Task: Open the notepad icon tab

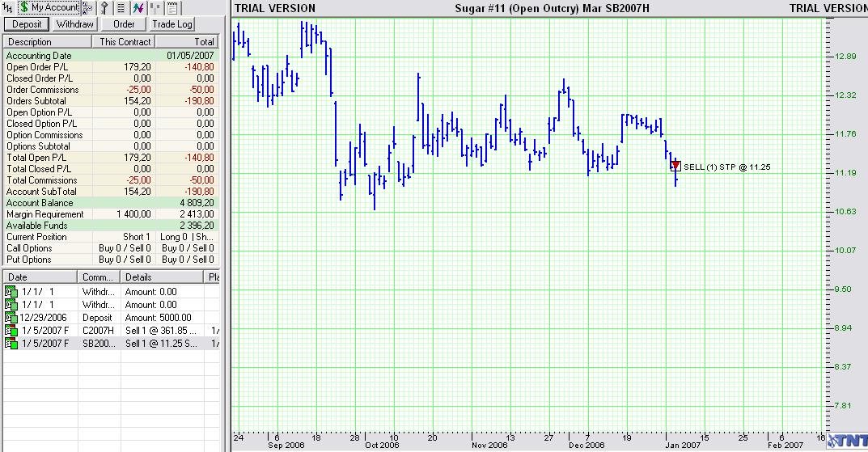Action: click(x=172, y=8)
